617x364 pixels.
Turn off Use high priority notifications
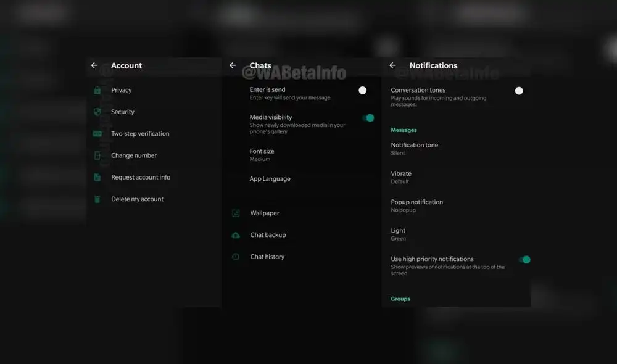(x=524, y=260)
